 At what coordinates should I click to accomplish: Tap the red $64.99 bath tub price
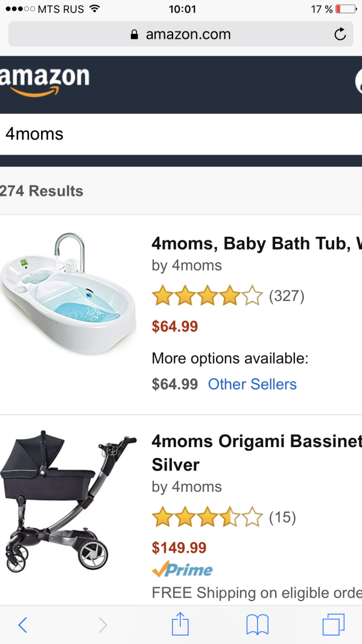pos(175,327)
